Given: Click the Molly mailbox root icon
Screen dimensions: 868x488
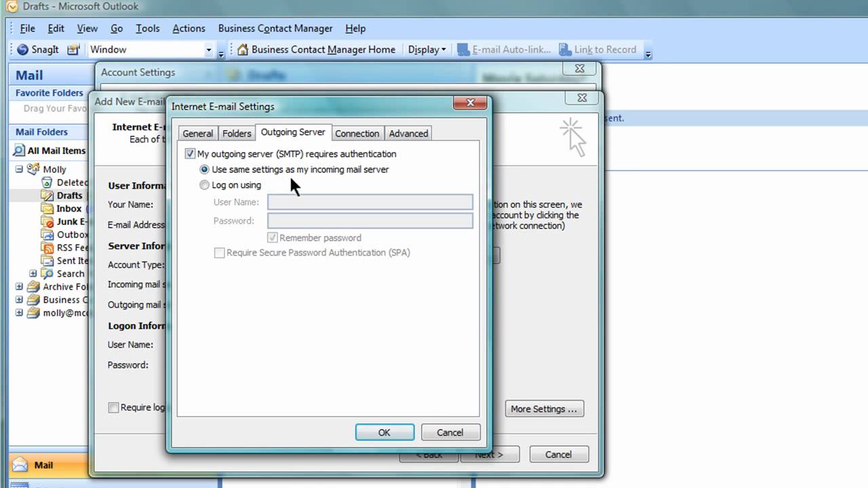Looking at the screenshot, I should [33, 169].
